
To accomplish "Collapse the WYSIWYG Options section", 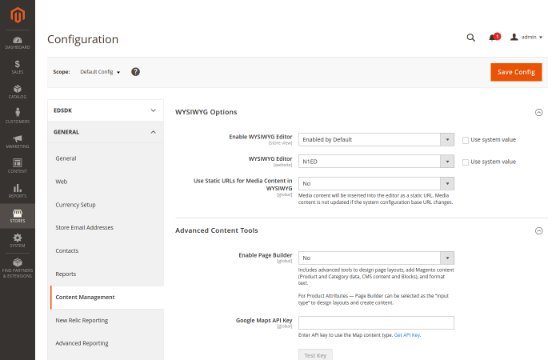I will click(x=539, y=112).
